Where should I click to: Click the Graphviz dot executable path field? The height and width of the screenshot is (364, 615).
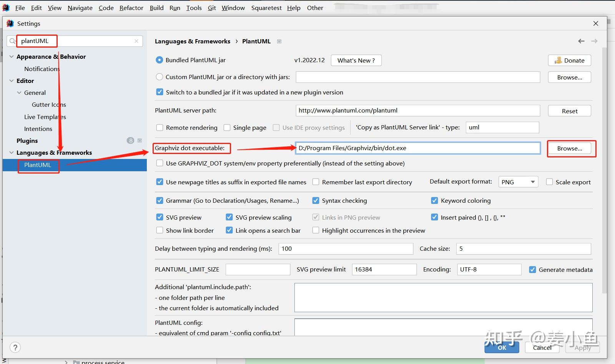click(x=418, y=148)
